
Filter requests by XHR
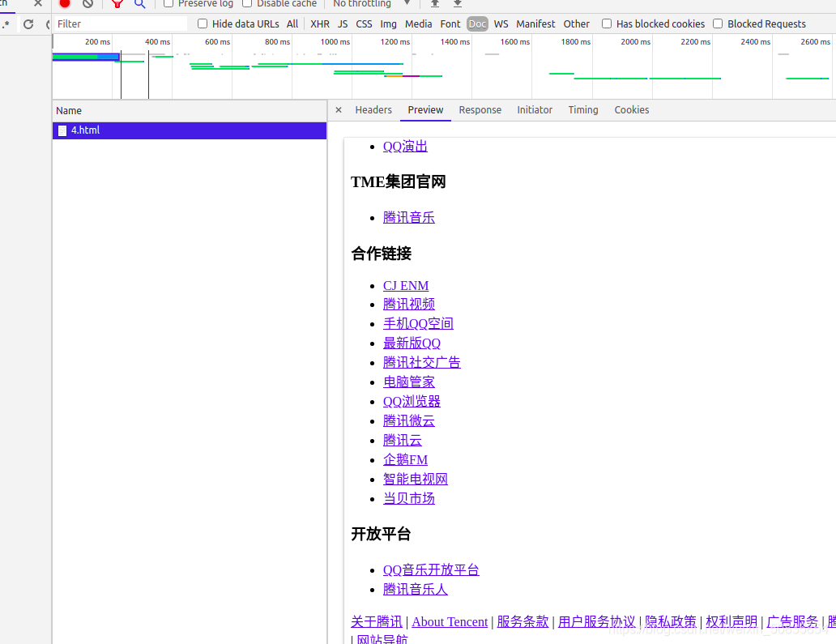click(x=320, y=24)
